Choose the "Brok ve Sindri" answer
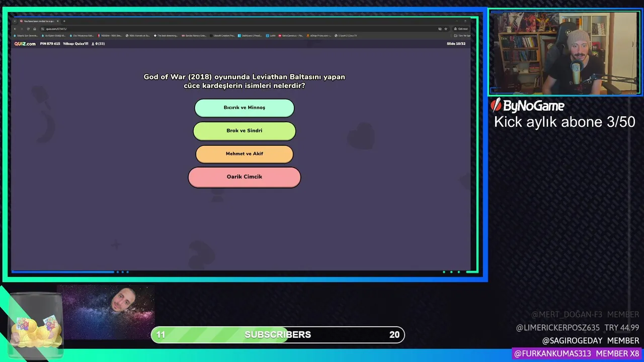Image resolution: width=644 pixels, height=362 pixels. (245, 131)
